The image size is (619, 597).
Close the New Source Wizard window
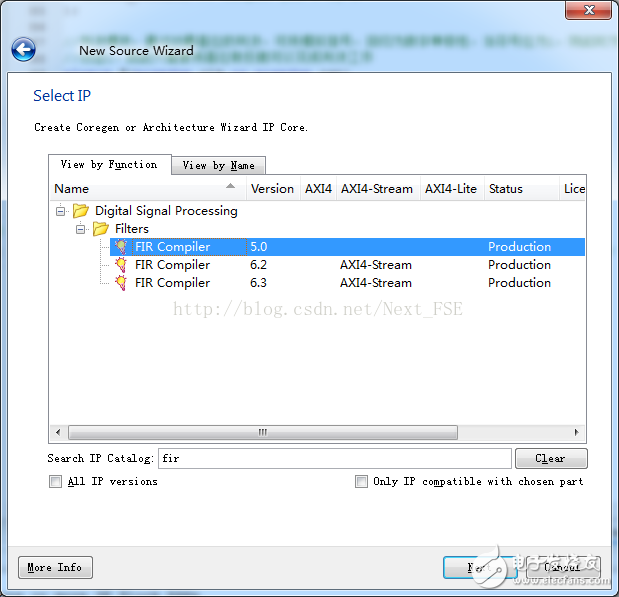coord(589,10)
